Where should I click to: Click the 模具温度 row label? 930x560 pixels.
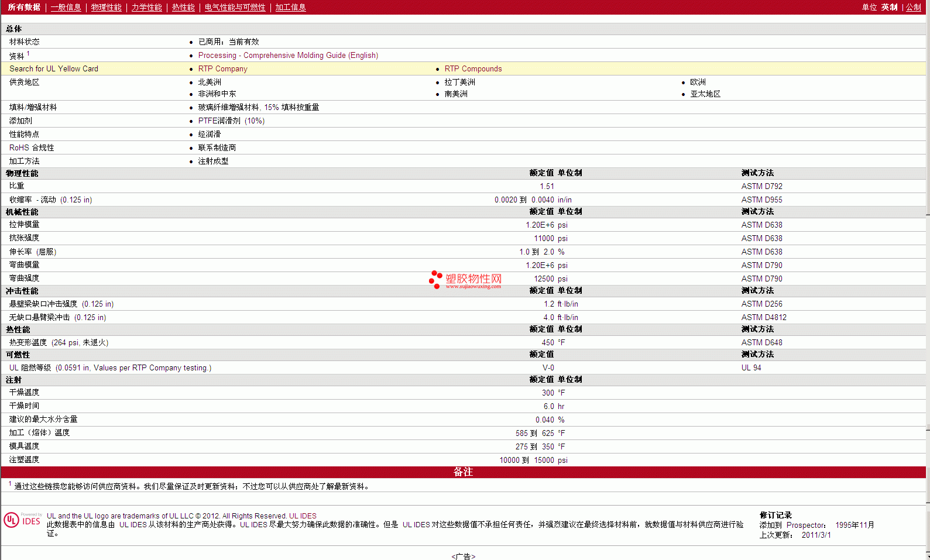(x=25, y=446)
